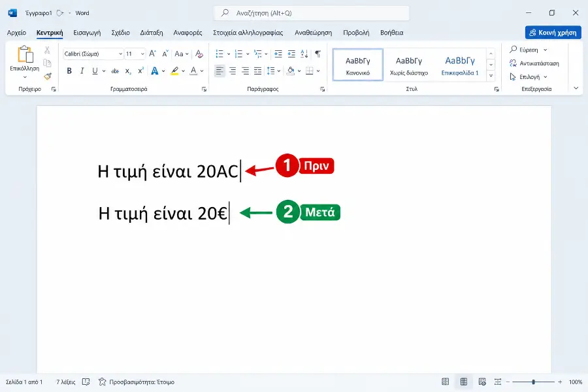Toggle Underline formatting
The image size is (588, 392).
[x=95, y=71]
